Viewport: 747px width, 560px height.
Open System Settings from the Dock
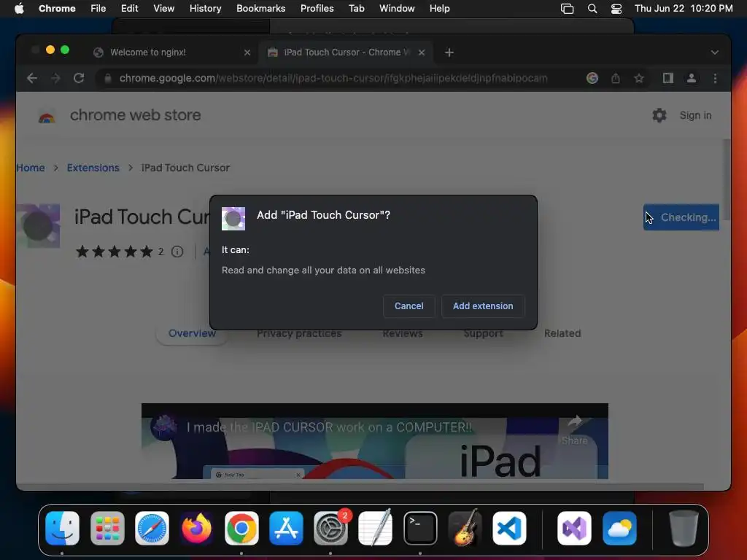[330, 529]
